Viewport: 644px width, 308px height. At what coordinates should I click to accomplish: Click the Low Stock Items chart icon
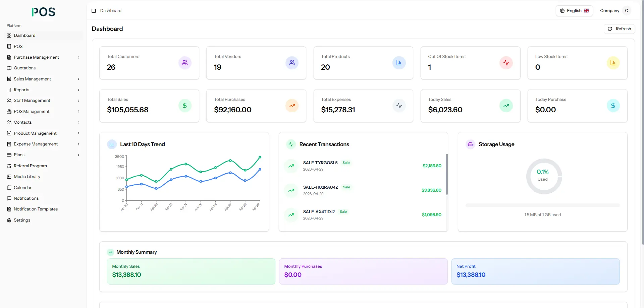pos(613,63)
